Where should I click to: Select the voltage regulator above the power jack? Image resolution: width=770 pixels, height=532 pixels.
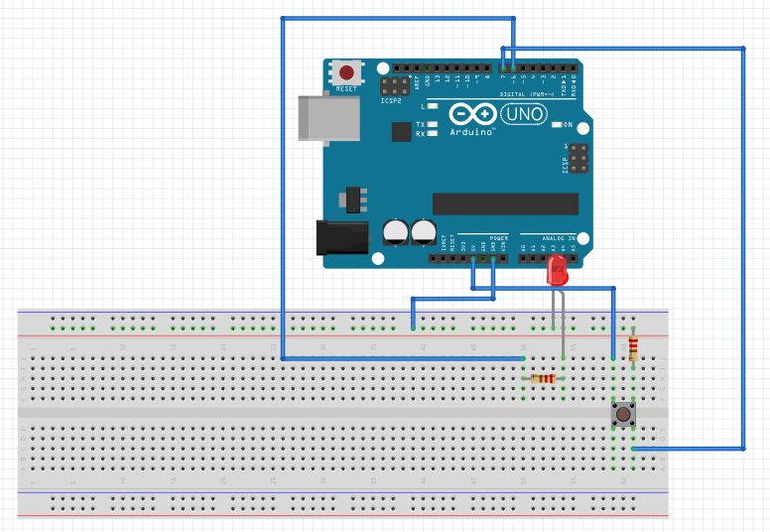[353, 199]
